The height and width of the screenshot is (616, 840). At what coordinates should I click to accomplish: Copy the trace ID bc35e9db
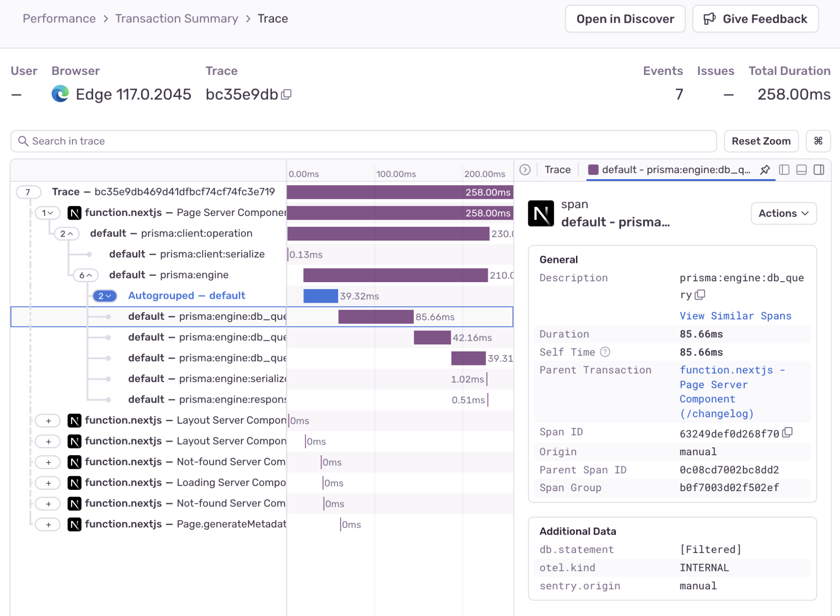coord(287,94)
